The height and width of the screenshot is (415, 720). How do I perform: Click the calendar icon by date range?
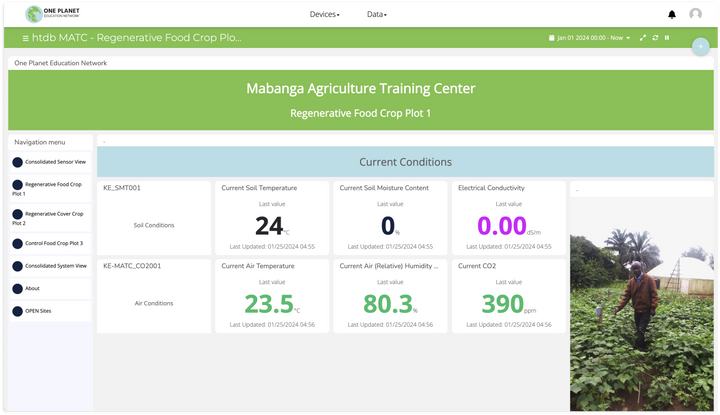pos(551,38)
